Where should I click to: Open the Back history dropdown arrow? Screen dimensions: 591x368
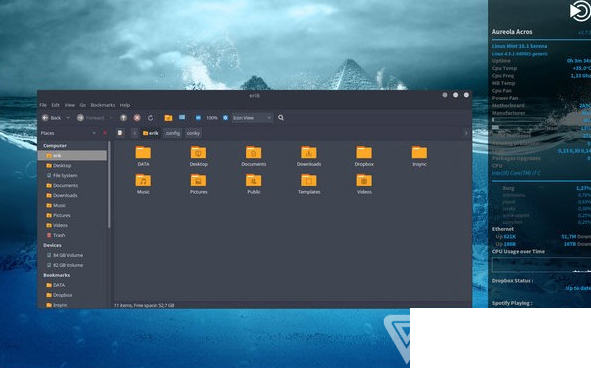(x=68, y=118)
